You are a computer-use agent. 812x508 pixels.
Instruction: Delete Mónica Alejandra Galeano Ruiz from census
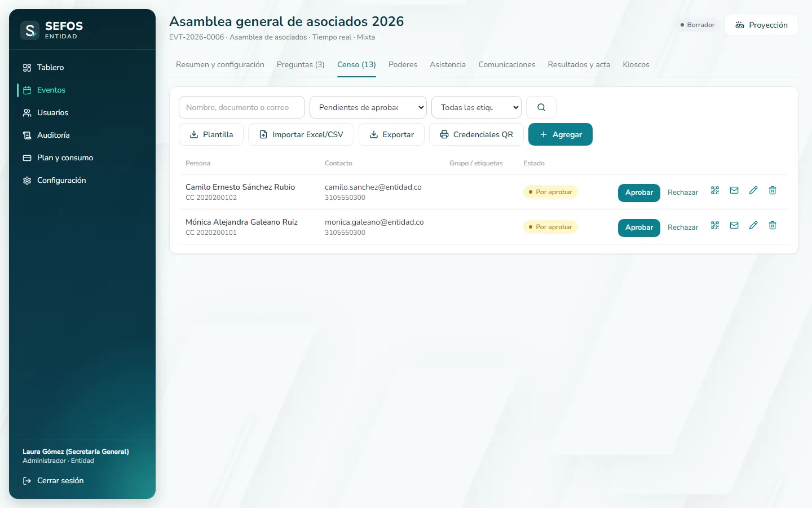pos(773,226)
